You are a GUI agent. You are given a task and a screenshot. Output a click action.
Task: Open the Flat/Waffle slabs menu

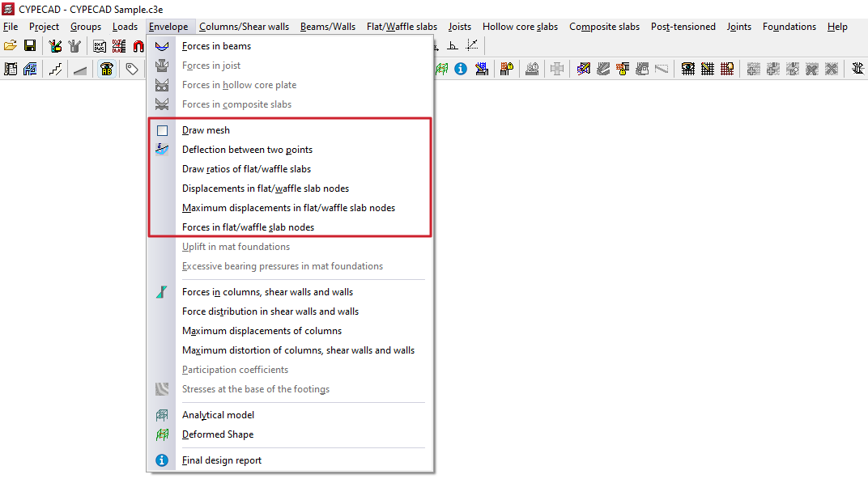pos(402,27)
